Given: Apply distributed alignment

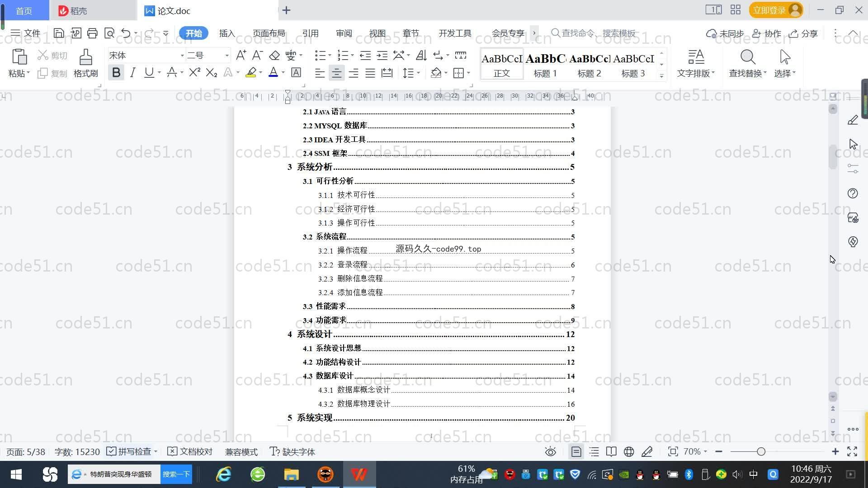Looking at the screenshot, I should pos(387,73).
